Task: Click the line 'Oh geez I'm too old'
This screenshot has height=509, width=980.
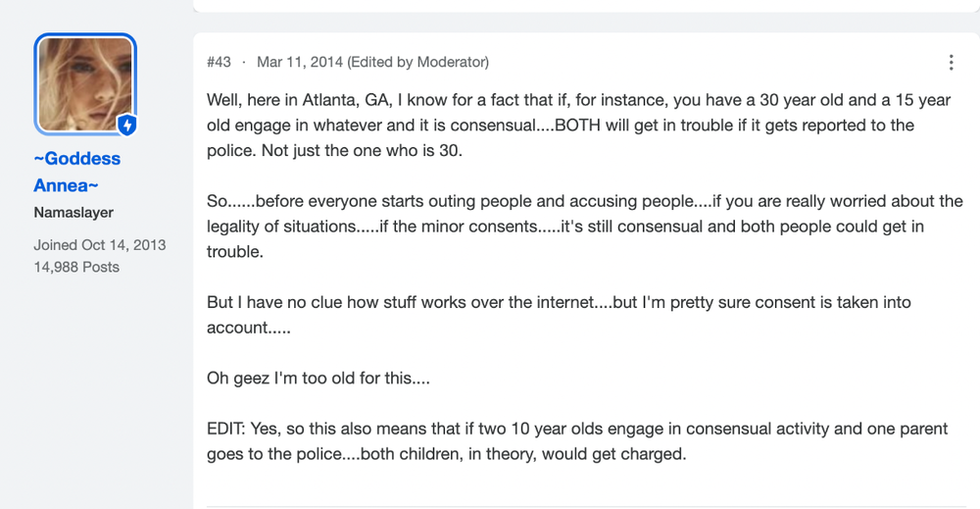Action: click(318, 379)
